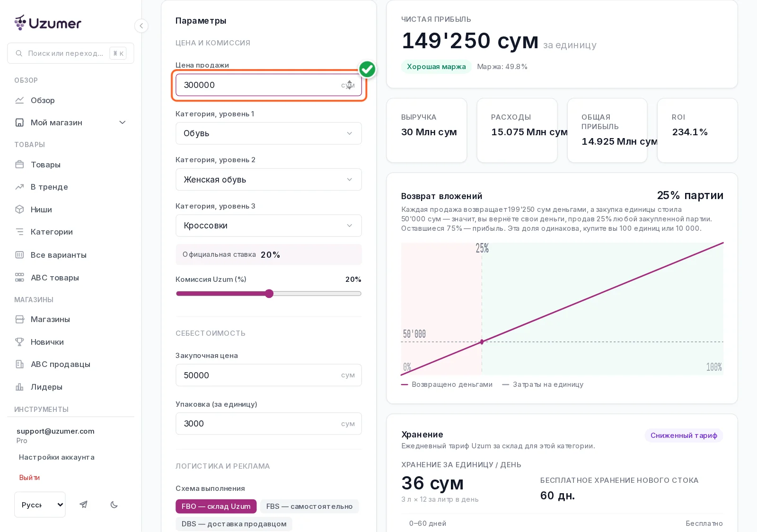This screenshot has width=757, height=532.
Task: Select FBS — самостоятельно scheme
Action: (x=309, y=506)
